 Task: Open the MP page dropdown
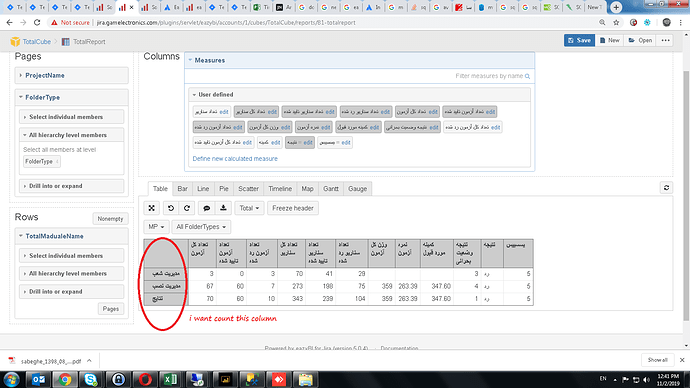click(156, 227)
